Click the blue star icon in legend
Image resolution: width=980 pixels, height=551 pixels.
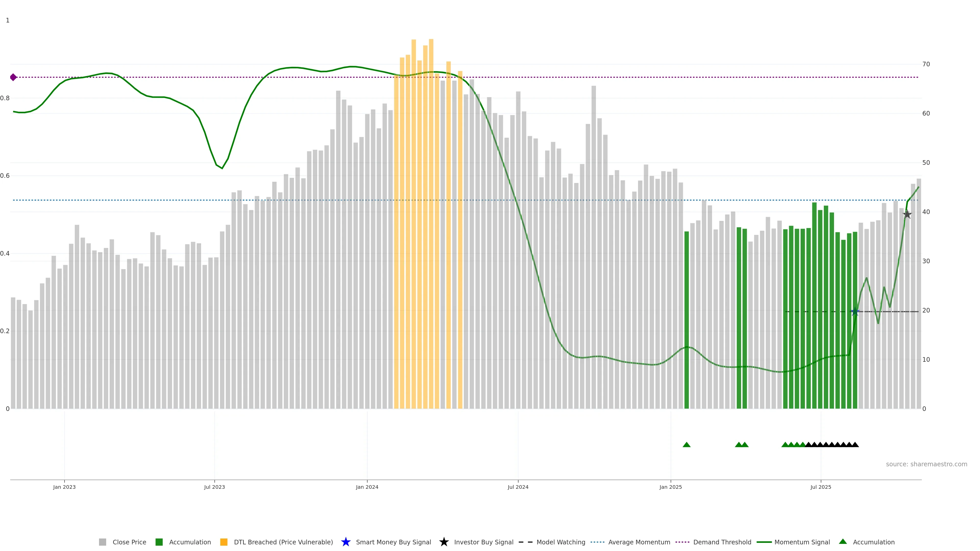(x=346, y=542)
